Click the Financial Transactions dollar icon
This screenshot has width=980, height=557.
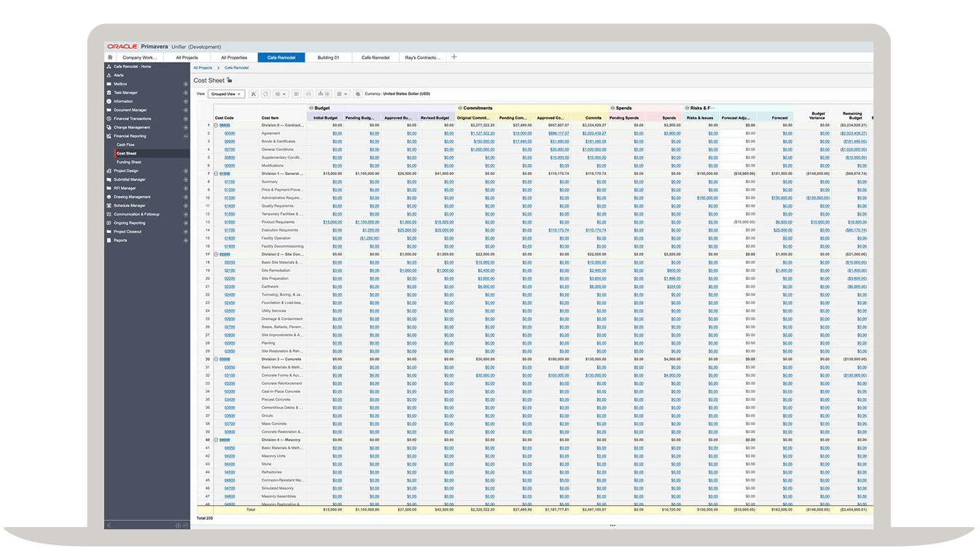point(109,119)
